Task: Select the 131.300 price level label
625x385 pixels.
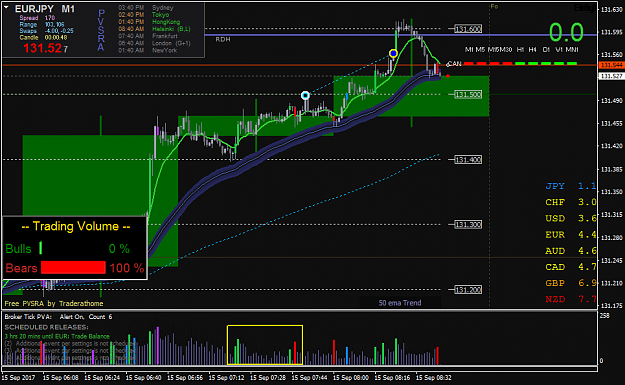Action: pyautogui.click(x=468, y=224)
